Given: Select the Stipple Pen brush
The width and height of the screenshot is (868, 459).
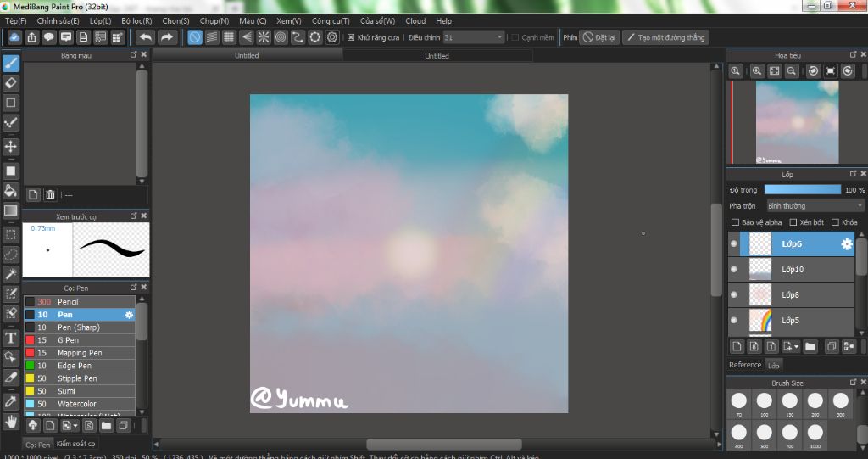Looking at the screenshot, I should [80, 378].
